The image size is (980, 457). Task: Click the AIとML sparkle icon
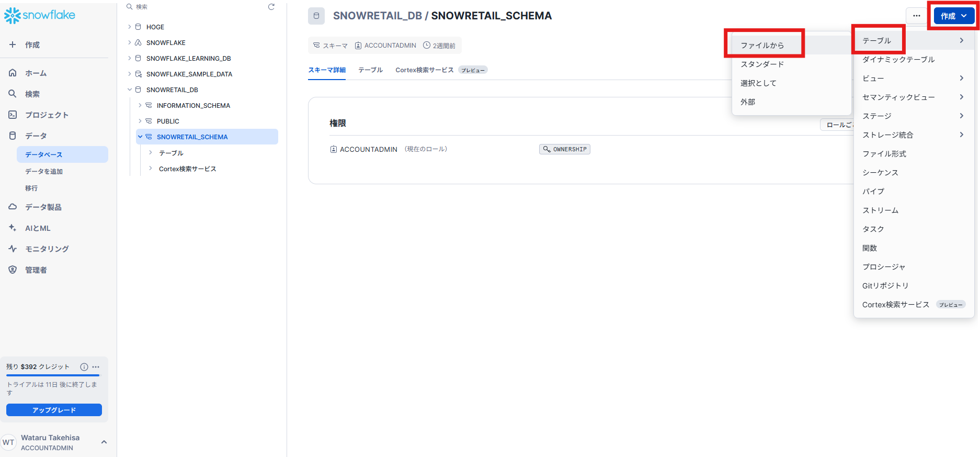[x=13, y=228]
